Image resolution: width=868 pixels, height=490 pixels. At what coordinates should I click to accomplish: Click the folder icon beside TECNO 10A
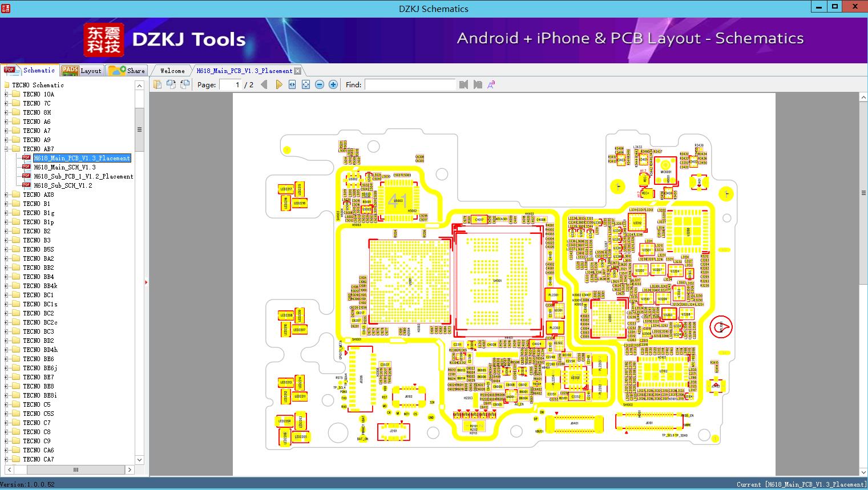coord(16,94)
